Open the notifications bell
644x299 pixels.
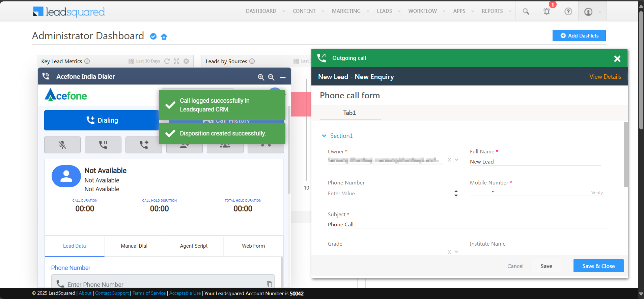pos(547,11)
